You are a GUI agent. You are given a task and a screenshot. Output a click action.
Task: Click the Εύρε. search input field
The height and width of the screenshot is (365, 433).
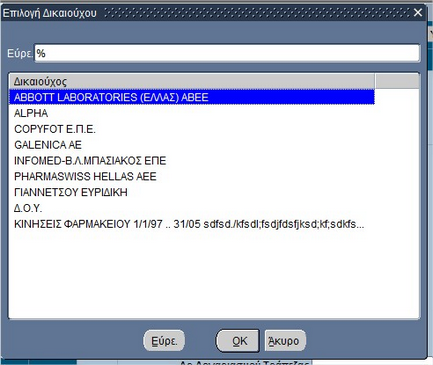pos(227,53)
